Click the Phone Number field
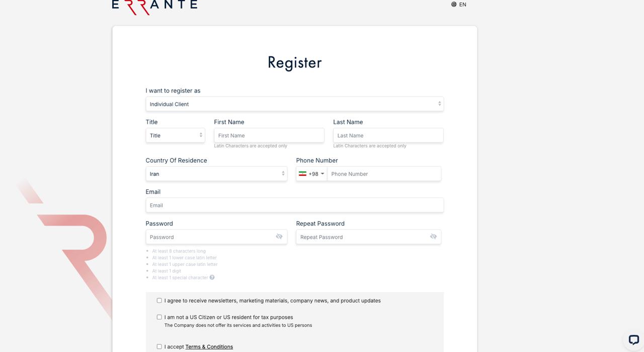This screenshot has height=352, width=644. click(x=384, y=174)
